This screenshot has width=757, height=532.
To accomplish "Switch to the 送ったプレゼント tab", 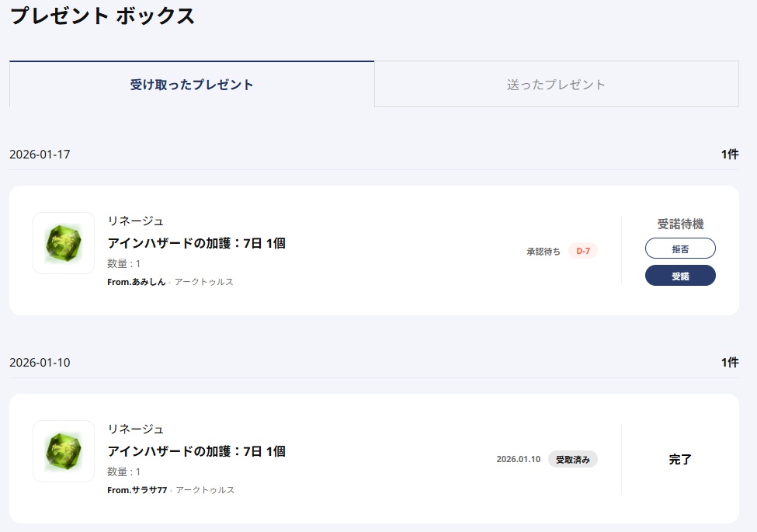I will (x=556, y=85).
